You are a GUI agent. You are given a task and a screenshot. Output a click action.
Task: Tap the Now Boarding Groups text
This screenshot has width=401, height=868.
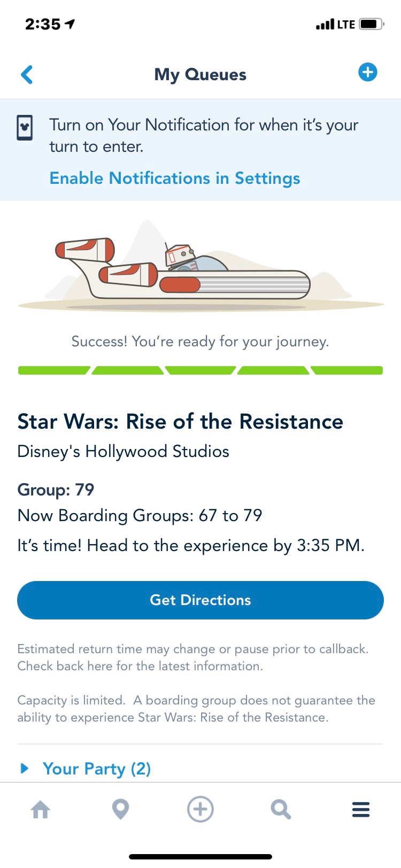pos(140,515)
